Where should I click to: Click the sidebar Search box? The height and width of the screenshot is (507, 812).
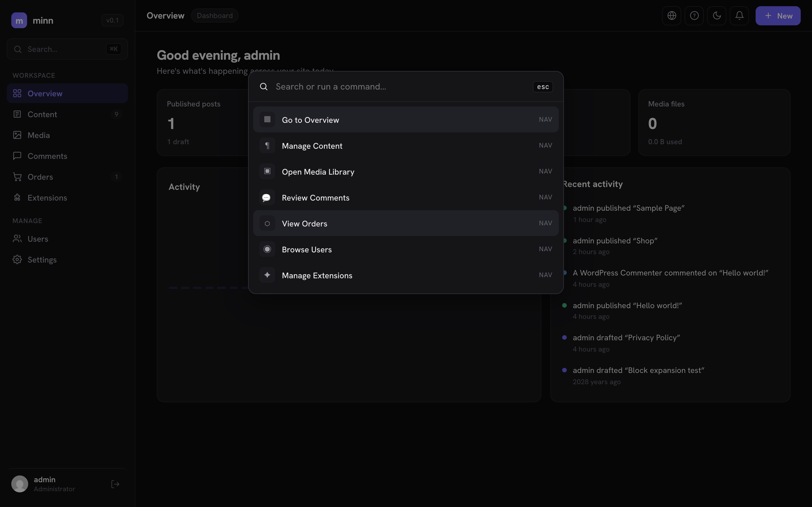(67, 49)
